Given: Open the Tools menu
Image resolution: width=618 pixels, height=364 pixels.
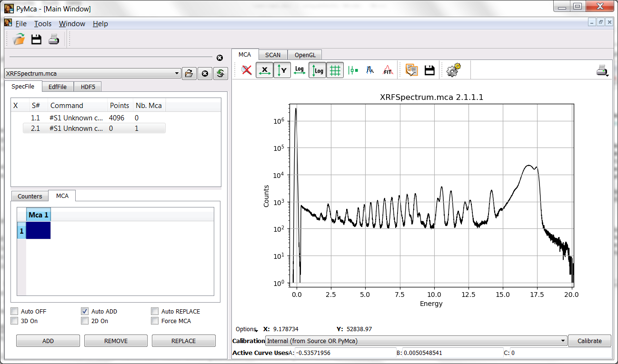Looking at the screenshot, I should click(x=42, y=23).
